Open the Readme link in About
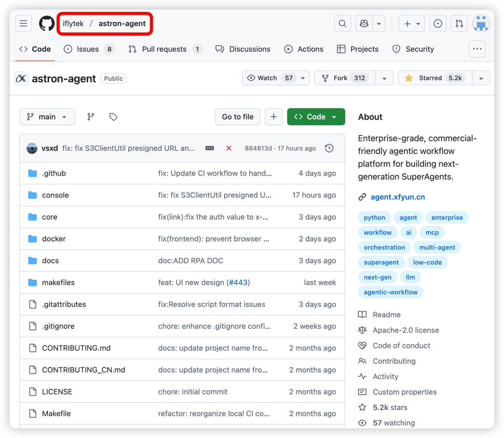 pyautogui.click(x=387, y=315)
